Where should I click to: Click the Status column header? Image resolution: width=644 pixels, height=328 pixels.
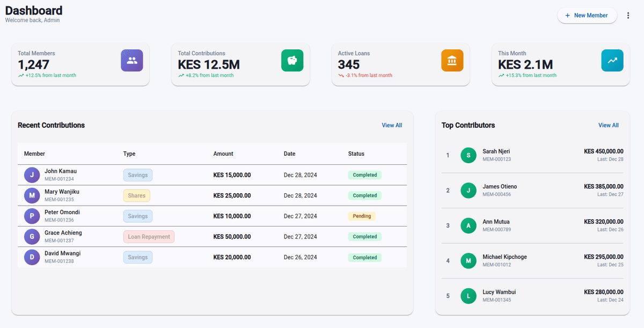click(356, 154)
